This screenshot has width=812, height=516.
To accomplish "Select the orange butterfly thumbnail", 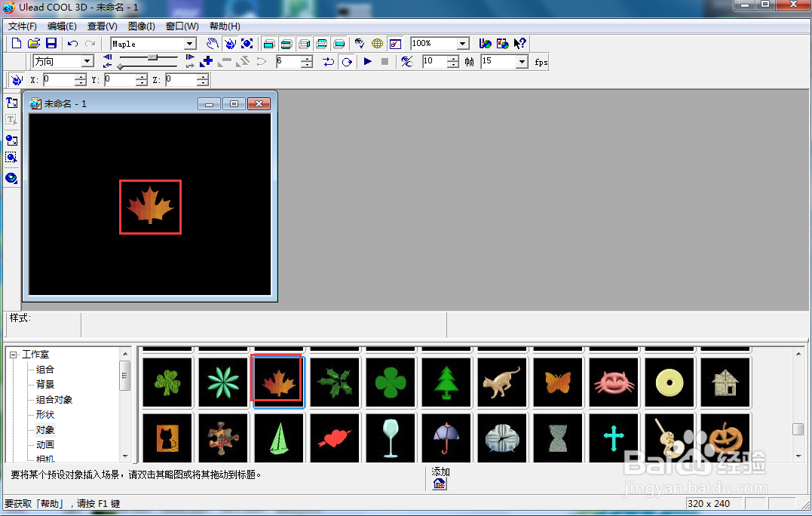I will 558,382.
